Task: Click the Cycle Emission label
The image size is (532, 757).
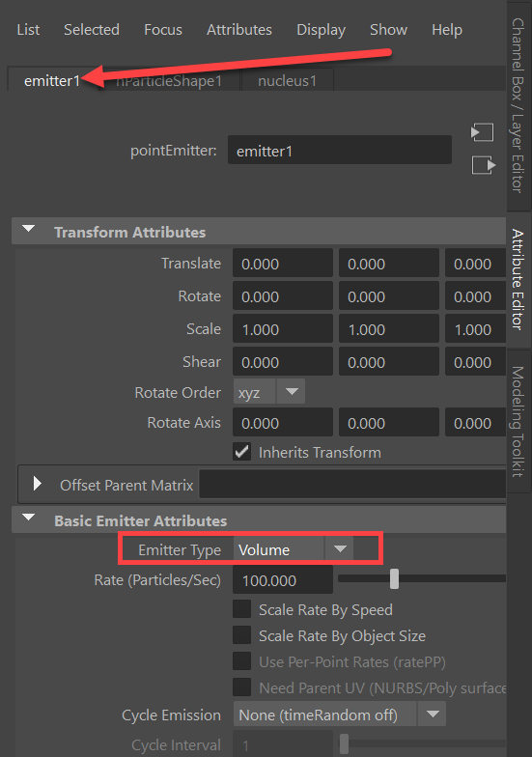Action: point(172,715)
